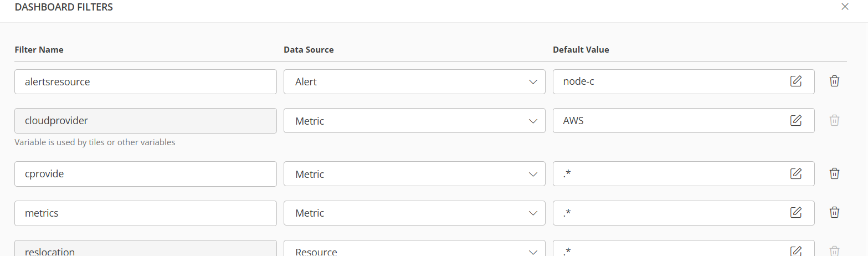Image resolution: width=868 pixels, height=256 pixels.
Task: Delete the alertsresource filter
Action: (x=834, y=81)
